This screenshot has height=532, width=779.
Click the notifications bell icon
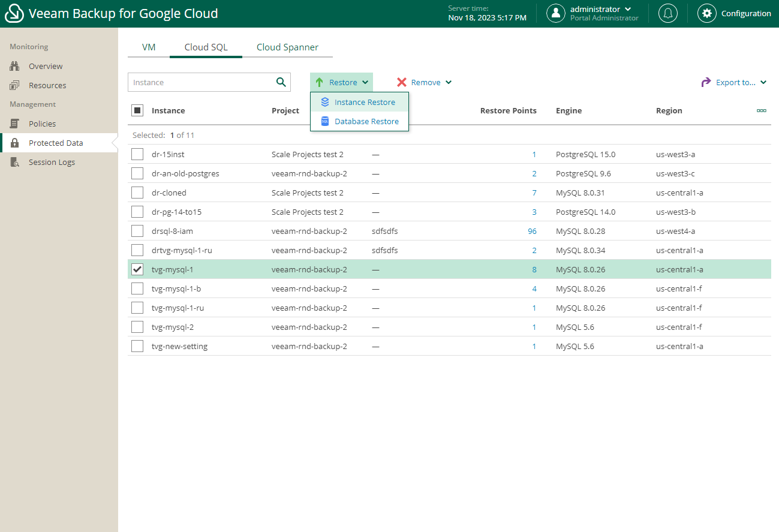(x=667, y=13)
